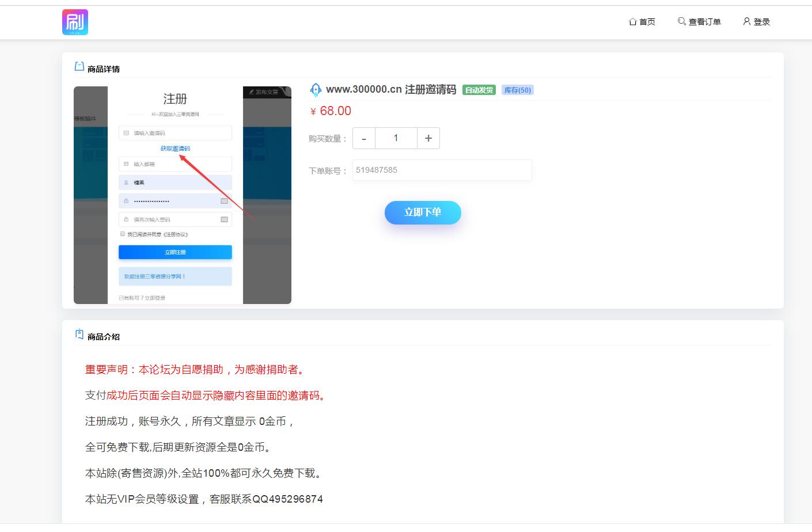Click 发布文章 at top of preview image
812x532 pixels.
coord(264,92)
